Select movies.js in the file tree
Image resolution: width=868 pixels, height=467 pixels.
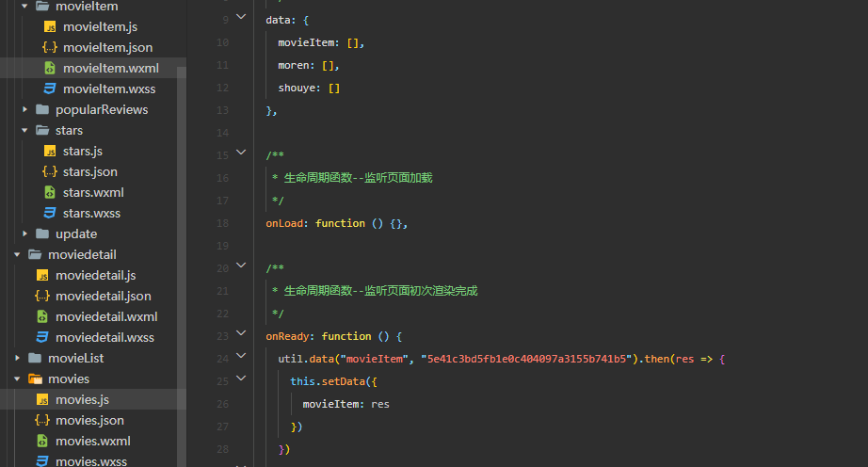click(82, 399)
